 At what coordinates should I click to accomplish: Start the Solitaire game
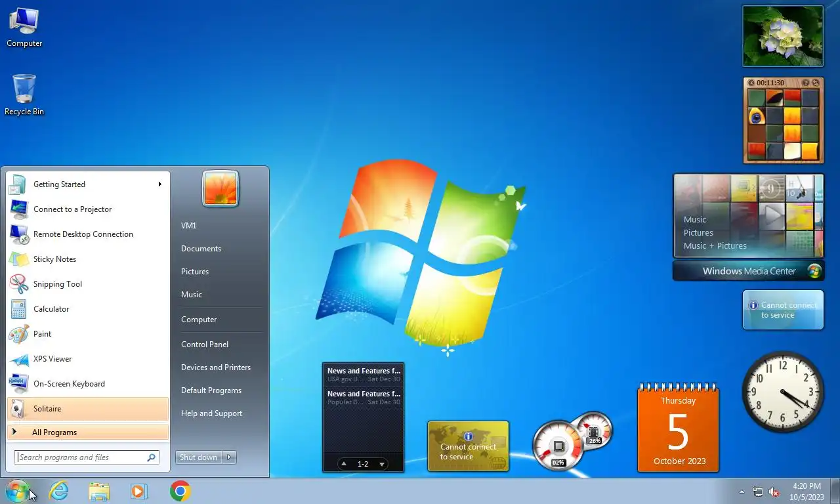pyautogui.click(x=87, y=409)
